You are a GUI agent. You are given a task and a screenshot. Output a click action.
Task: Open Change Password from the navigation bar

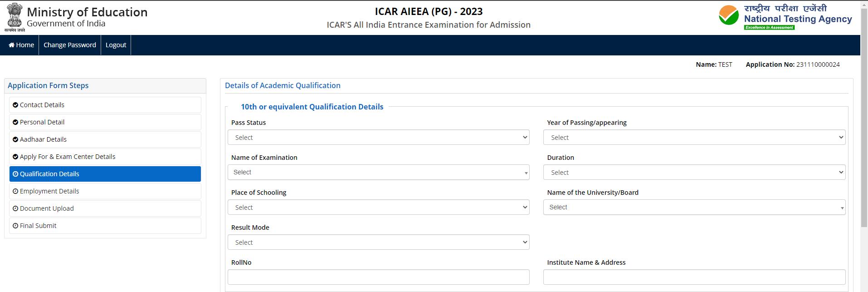pyautogui.click(x=70, y=45)
